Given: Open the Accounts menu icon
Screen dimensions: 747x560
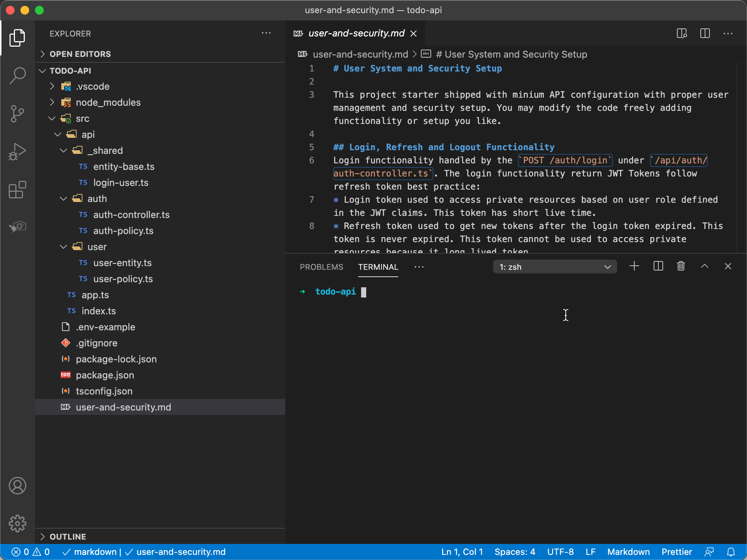Looking at the screenshot, I should 17,486.
